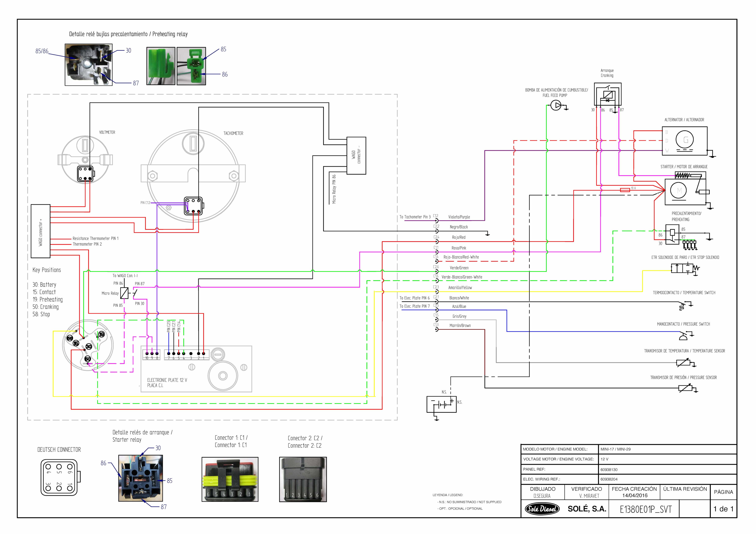This screenshot has height=534, width=756.
Task: Click the Connector 1 C1 photo
Action: [230, 479]
